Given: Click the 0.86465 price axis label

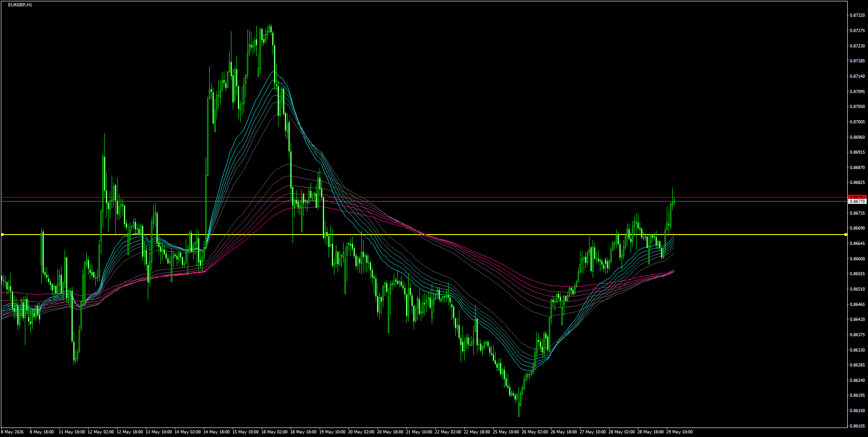Looking at the screenshot, I should (x=858, y=305).
